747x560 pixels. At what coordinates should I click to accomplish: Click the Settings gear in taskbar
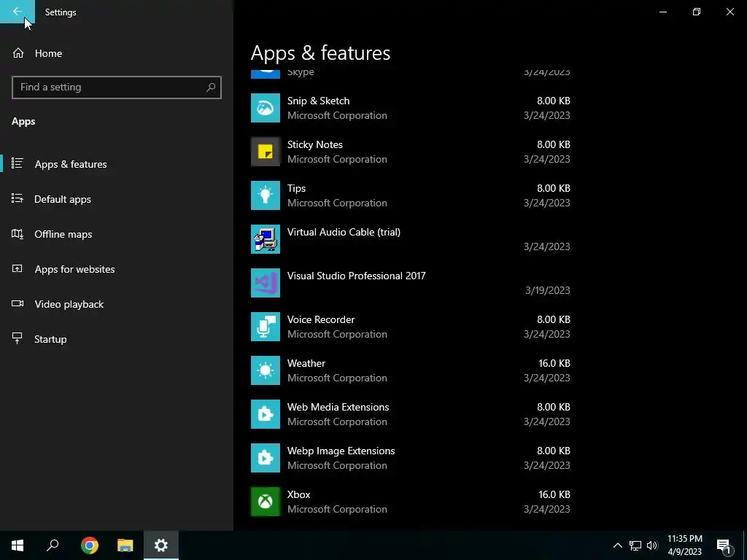pyautogui.click(x=161, y=545)
